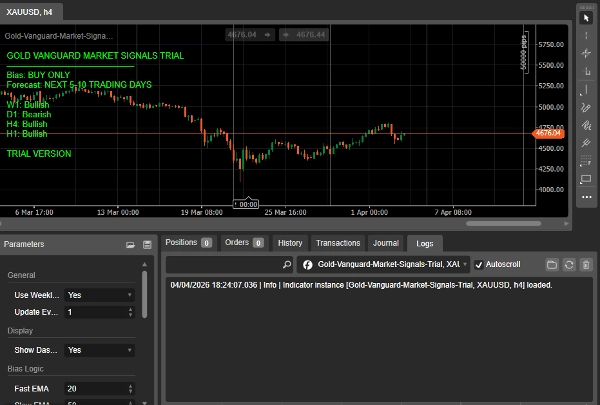Click the chart horizontal scrollbar thumb
The height and width of the screenshot is (405, 600).
tap(503, 224)
